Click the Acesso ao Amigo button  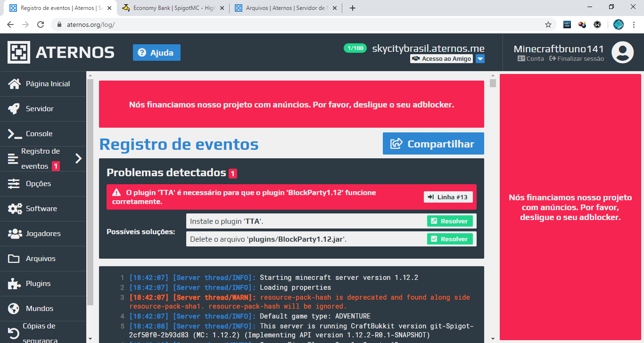pos(441,59)
